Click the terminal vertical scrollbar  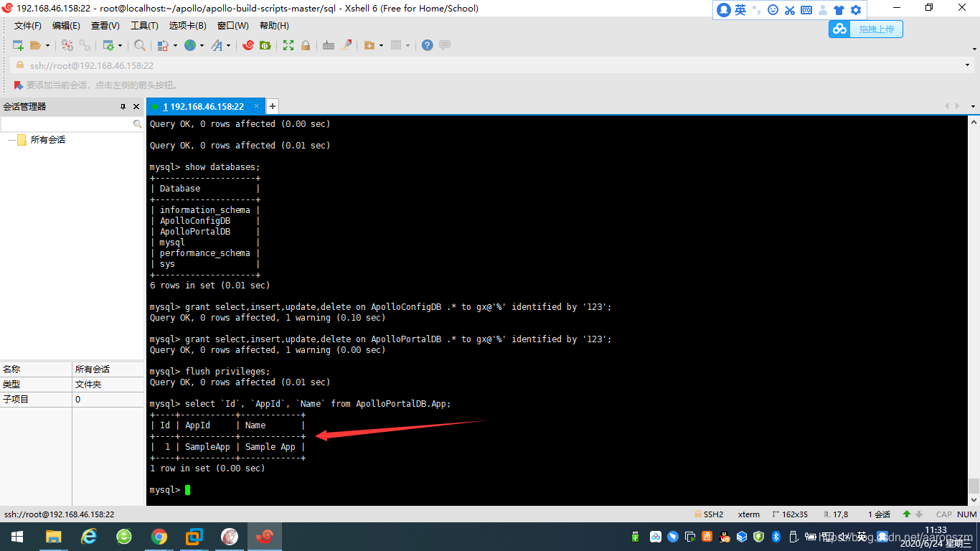[974, 311]
